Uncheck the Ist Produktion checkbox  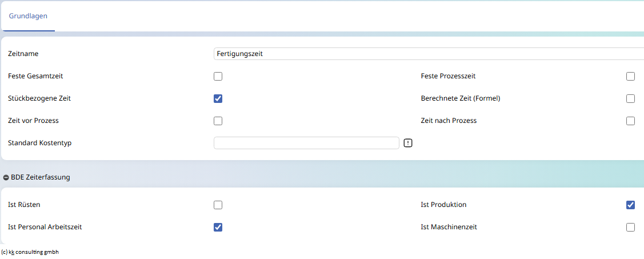pos(630,205)
